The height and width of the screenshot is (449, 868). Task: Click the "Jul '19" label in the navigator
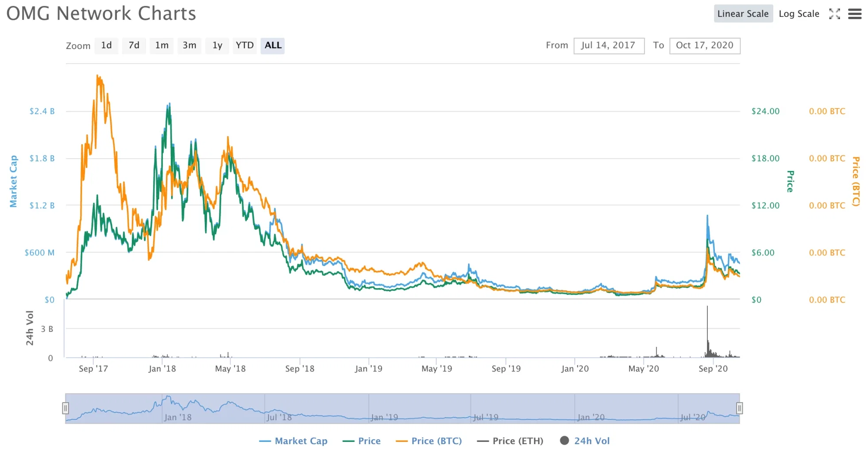(486, 417)
